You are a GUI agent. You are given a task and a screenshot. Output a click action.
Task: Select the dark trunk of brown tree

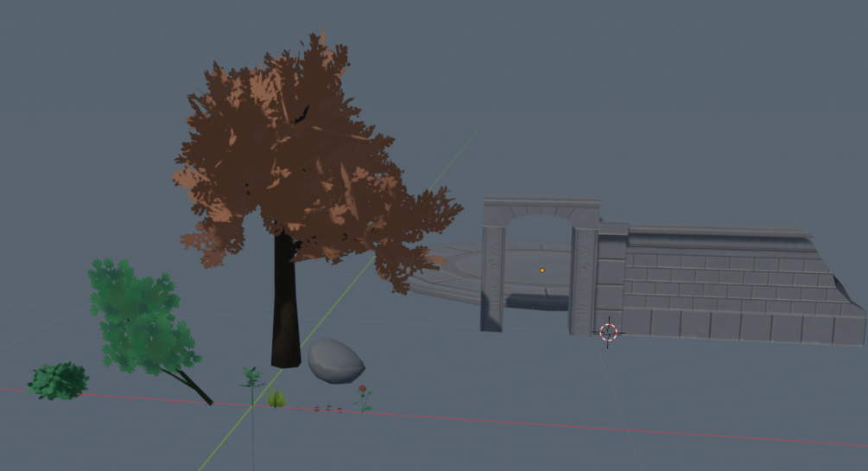[286, 302]
